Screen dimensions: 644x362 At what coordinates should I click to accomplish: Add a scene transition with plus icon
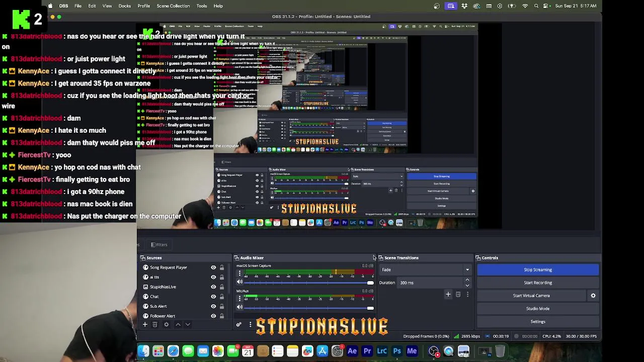point(448,294)
